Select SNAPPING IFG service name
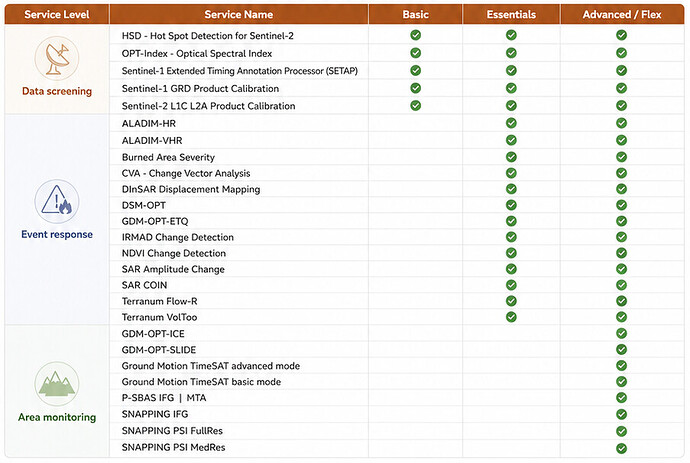690x463 pixels. (x=155, y=414)
